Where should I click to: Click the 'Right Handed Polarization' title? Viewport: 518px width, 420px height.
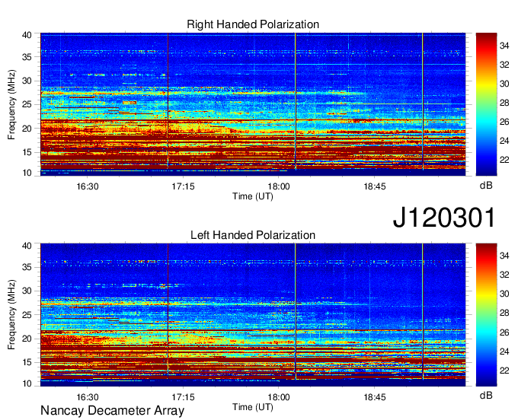tap(253, 24)
